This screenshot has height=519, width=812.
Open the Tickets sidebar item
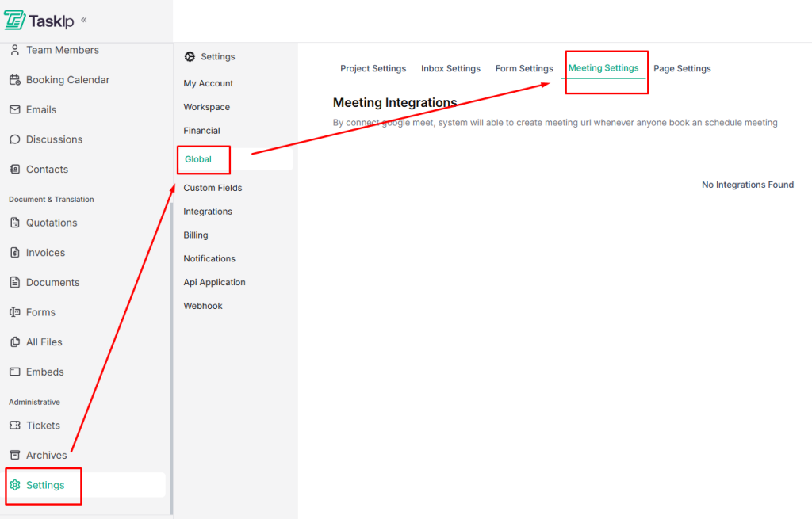point(43,426)
